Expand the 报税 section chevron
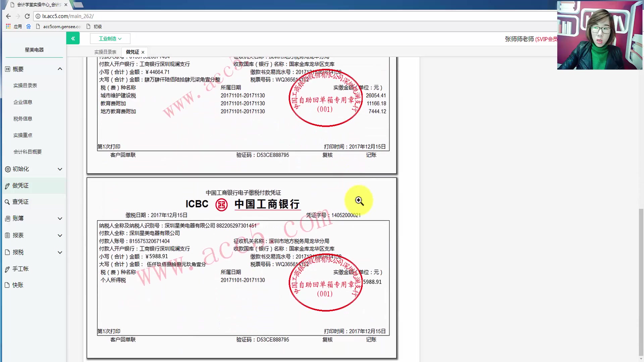The width and height of the screenshot is (644, 362). [60, 252]
